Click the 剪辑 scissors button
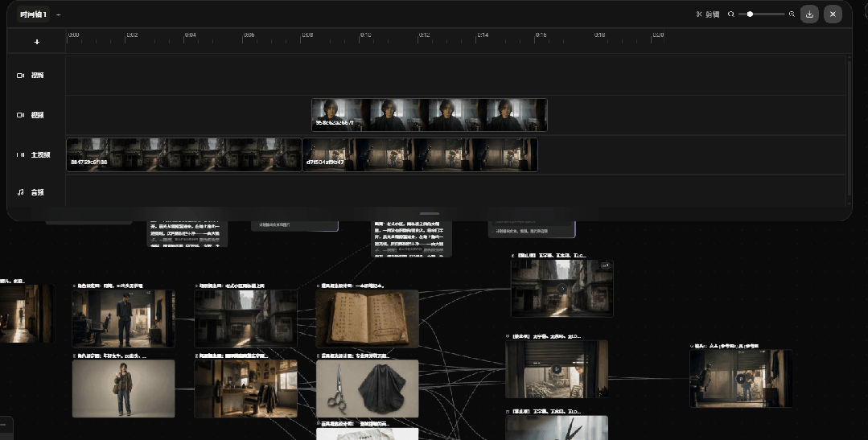Screen dimensions: 868x440 [707, 14]
